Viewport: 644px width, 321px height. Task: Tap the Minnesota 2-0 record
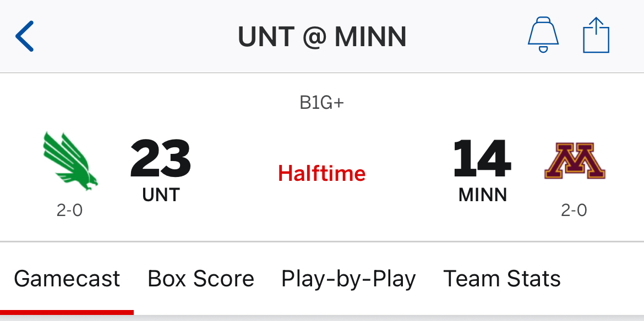coord(574,210)
